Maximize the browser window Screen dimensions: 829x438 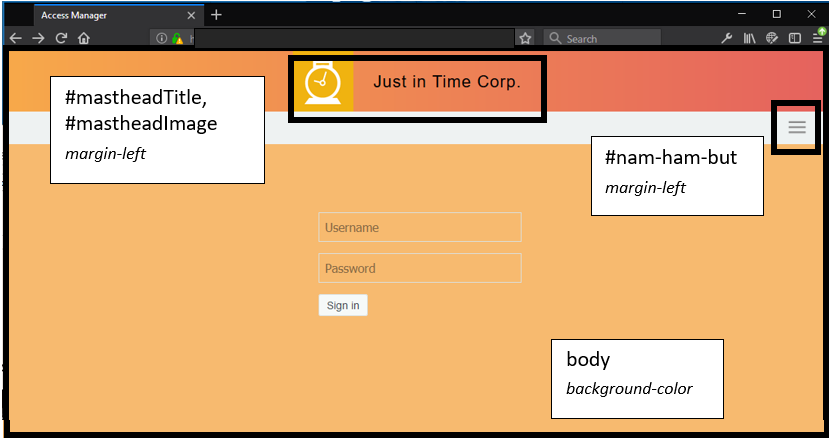(777, 15)
